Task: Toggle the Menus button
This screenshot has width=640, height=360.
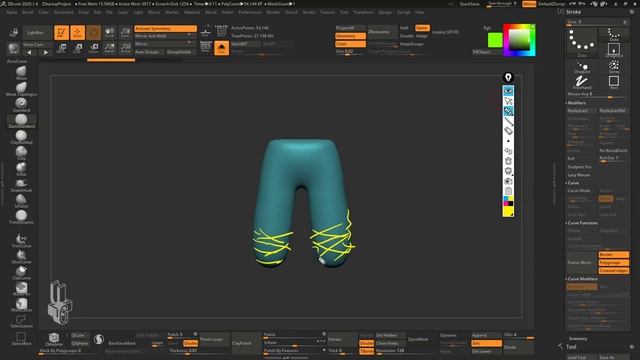Action: pyautogui.click(x=529, y=4)
